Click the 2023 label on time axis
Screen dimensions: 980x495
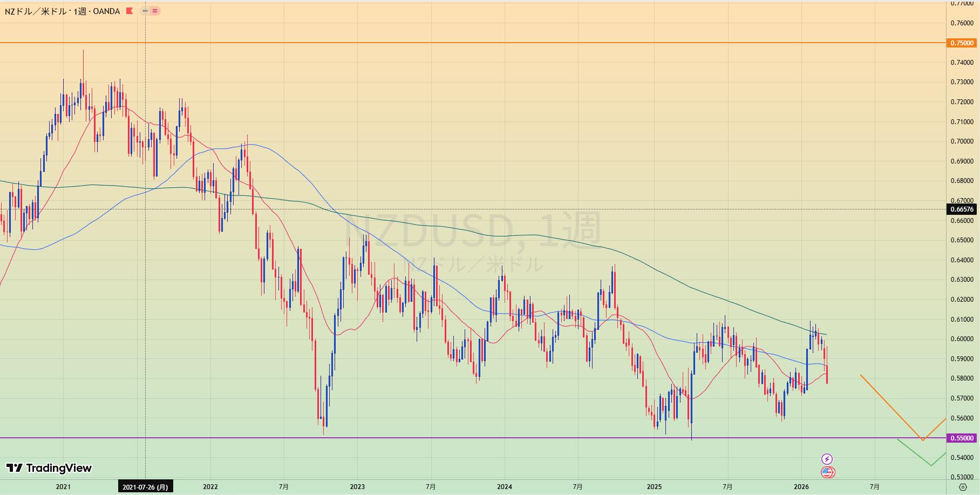point(357,487)
